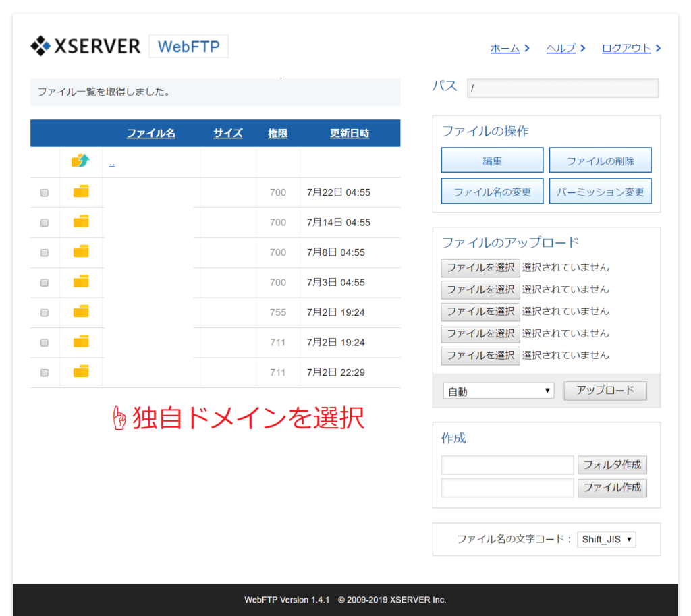Tick the checkbox for the 7月2日 22:29 folder

[x=45, y=373]
